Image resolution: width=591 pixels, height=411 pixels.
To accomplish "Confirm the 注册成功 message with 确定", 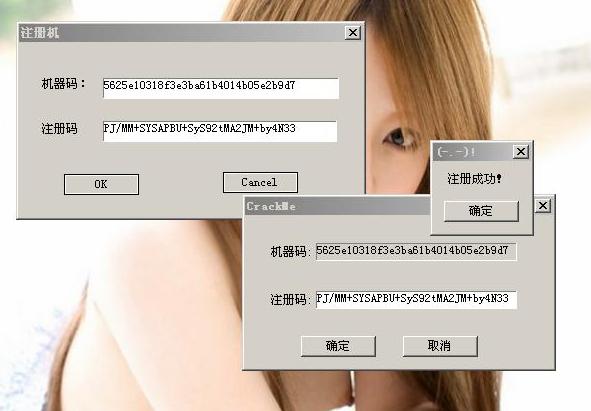I will point(481,211).
